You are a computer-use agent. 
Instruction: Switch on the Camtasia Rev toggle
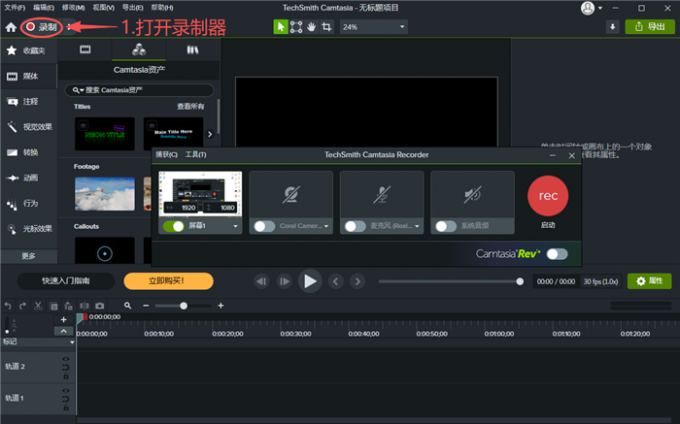coord(557,254)
